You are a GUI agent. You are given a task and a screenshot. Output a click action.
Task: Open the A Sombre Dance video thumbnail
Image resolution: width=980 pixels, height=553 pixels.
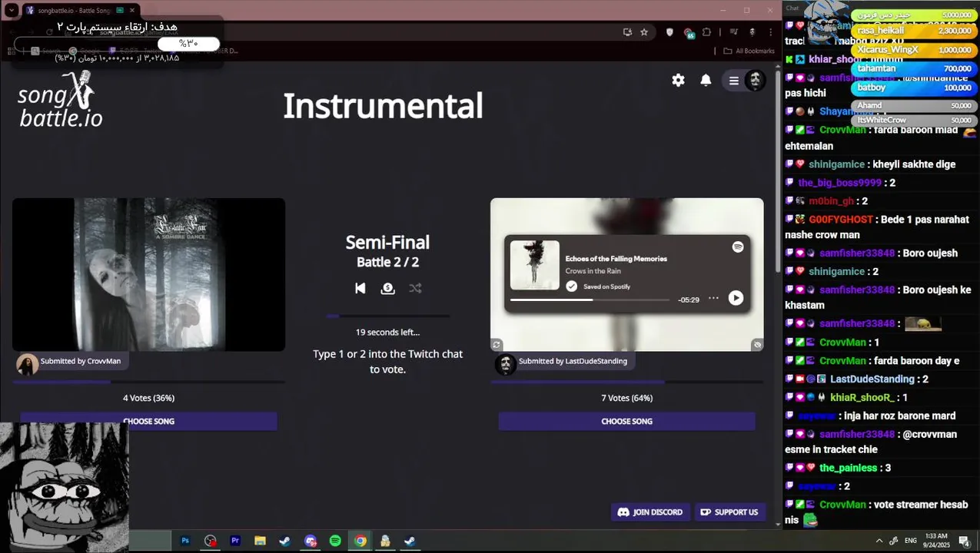tap(148, 274)
